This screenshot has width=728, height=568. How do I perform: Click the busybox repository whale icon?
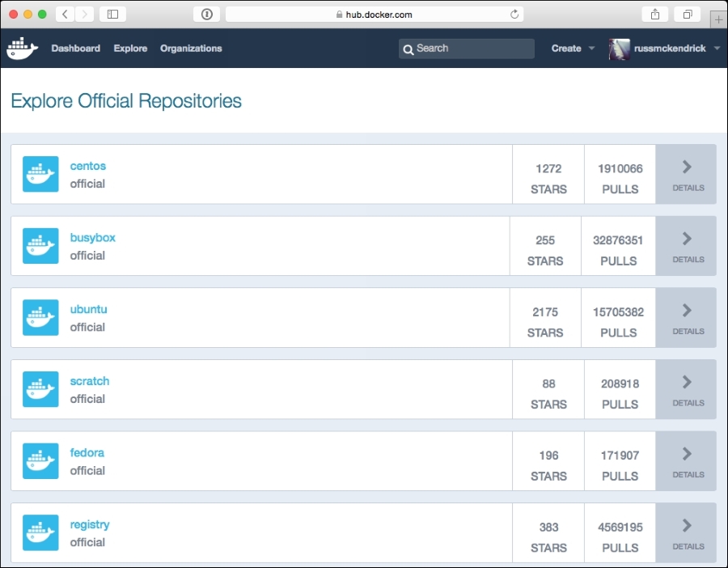(x=41, y=246)
